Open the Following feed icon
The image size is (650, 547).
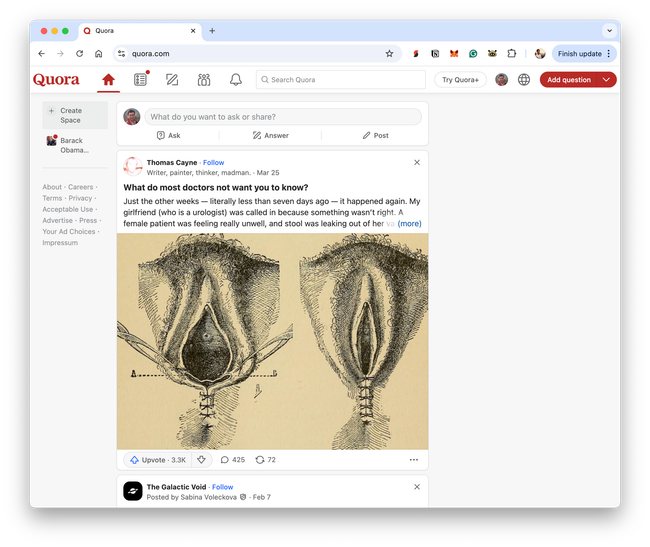[140, 80]
